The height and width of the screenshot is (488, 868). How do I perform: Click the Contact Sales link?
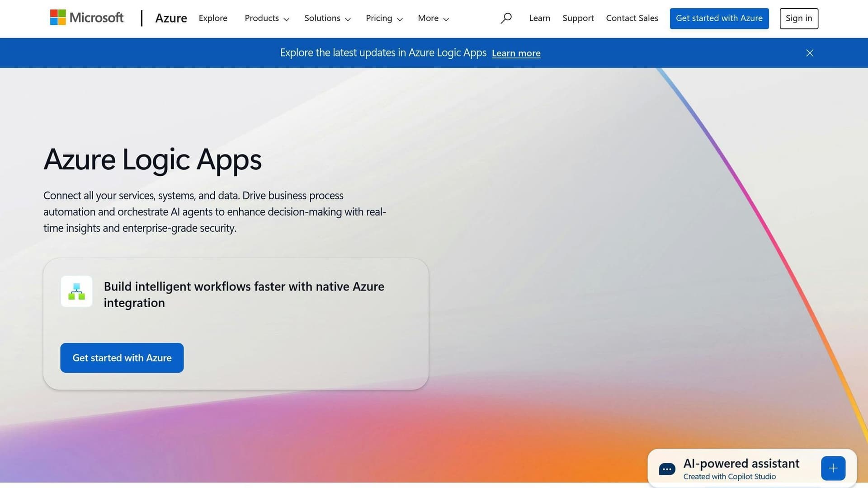coord(632,18)
